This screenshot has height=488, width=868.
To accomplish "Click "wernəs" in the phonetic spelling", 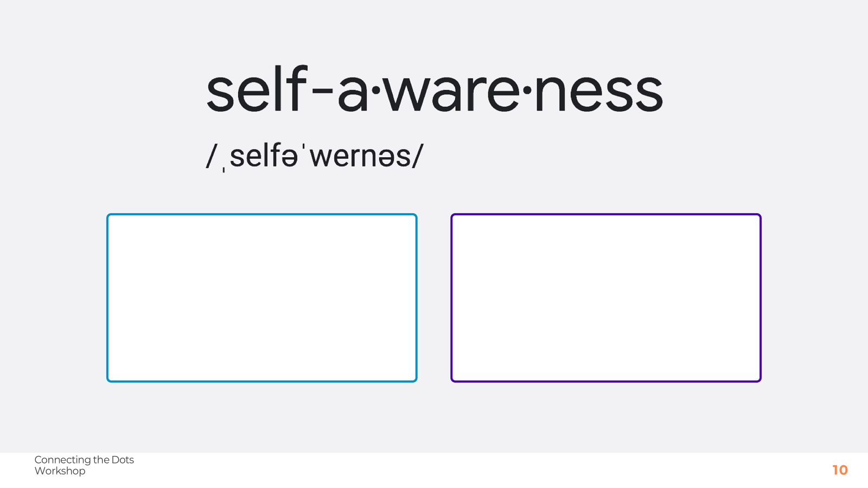I will click(360, 156).
